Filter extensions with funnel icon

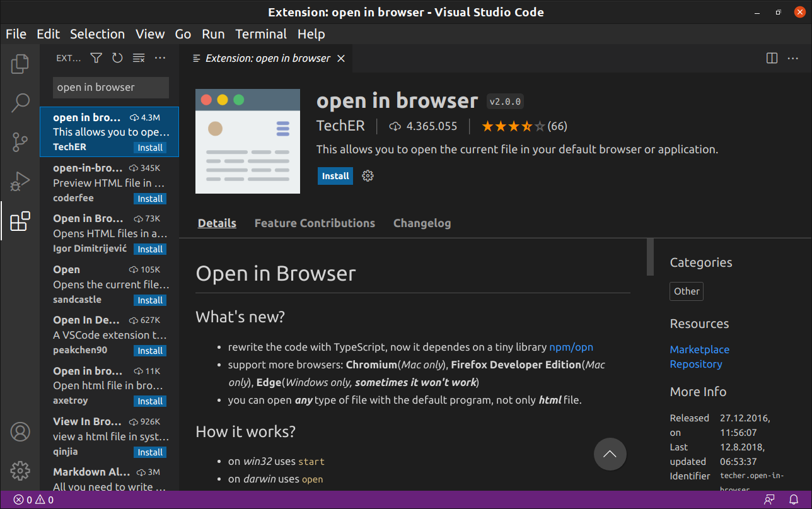(96, 58)
